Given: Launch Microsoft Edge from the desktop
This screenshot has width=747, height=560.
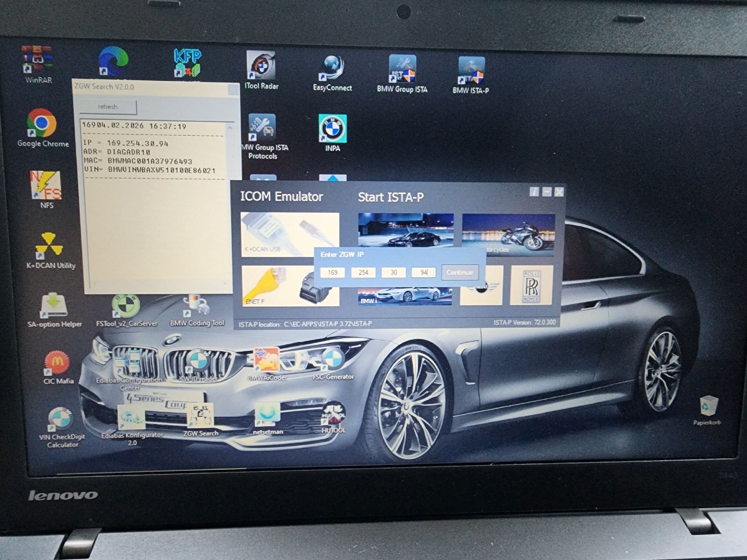Looking at the screenshot, I should (x=113, y=61).
